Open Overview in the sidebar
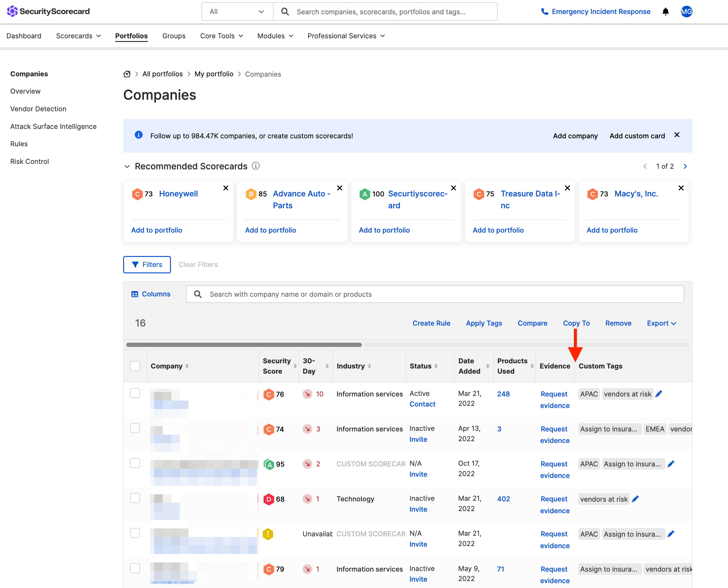The height and width of the screenshot is (588, 728). pyautogui.click(x=26, y=91)
